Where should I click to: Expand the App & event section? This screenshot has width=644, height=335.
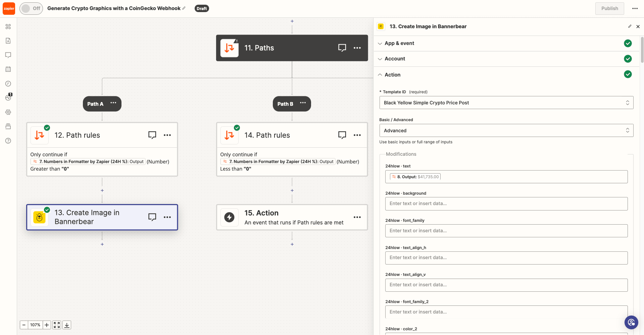(x=399, y=43)
